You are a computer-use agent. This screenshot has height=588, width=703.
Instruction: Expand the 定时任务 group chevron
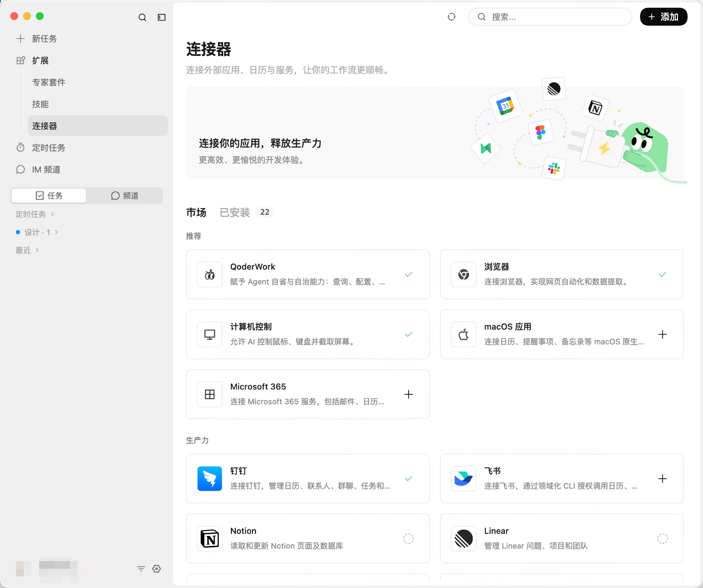pos(53,214)
